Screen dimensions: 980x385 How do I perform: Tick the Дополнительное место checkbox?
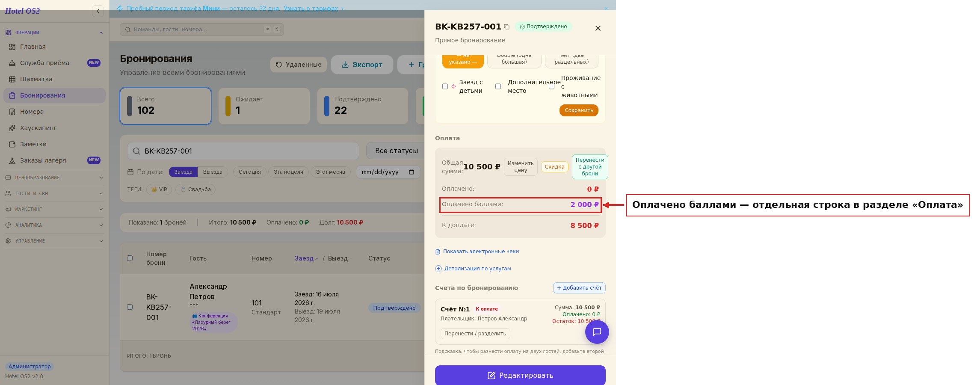[498, 86]
